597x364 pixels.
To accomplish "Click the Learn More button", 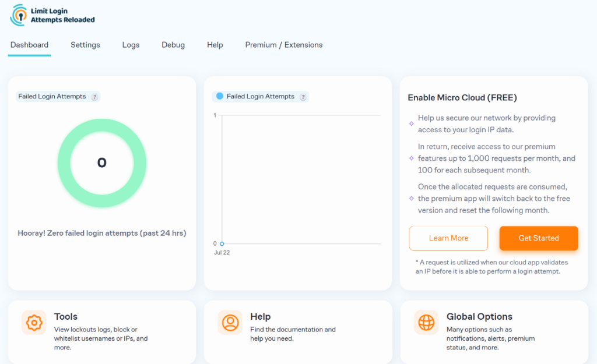I will 448,238.
